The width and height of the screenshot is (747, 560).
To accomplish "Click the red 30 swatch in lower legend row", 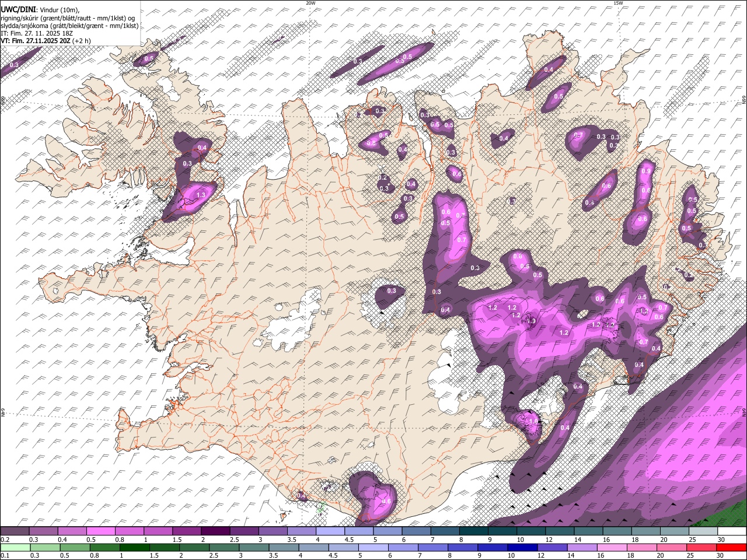I will (731, 547).
